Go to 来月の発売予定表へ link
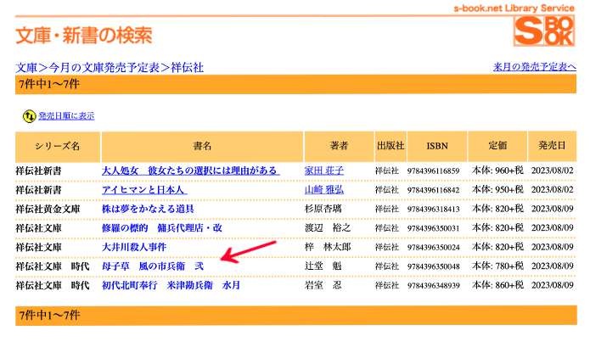This screenshot has height=364, width=590. pyautogui.click(x=535, y=67)
